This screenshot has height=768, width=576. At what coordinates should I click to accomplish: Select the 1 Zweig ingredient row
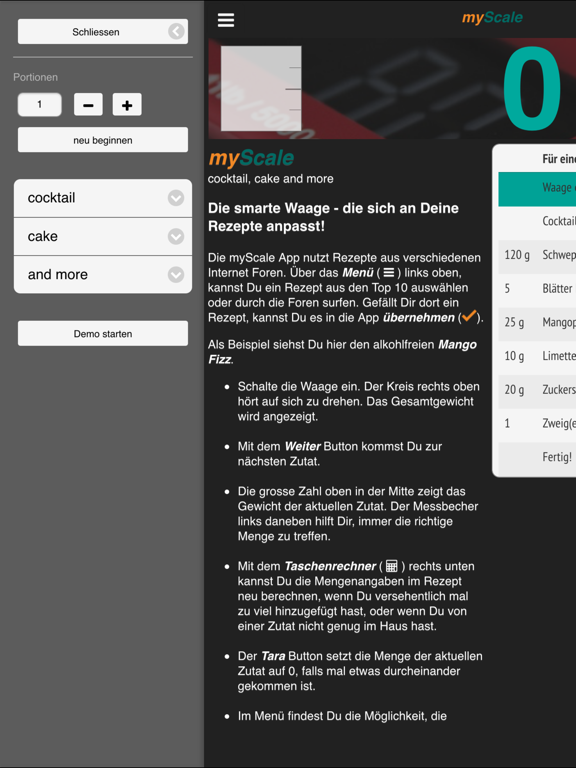pos(537,426)
